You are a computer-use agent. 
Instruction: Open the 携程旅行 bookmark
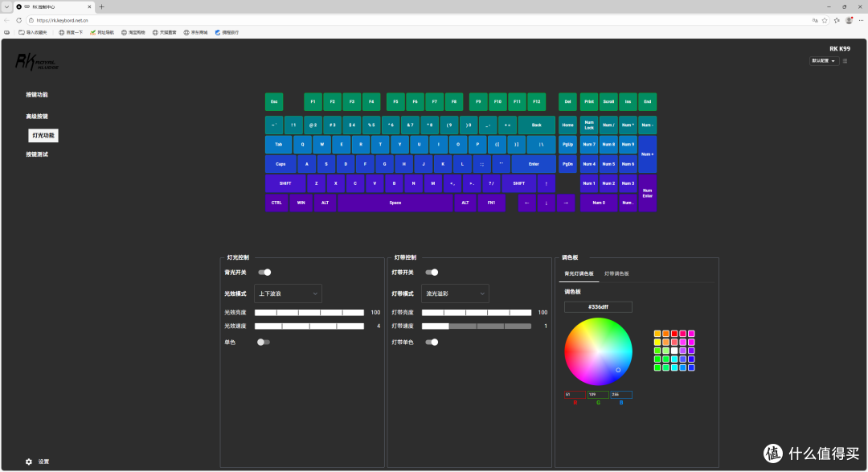point(227,33)
